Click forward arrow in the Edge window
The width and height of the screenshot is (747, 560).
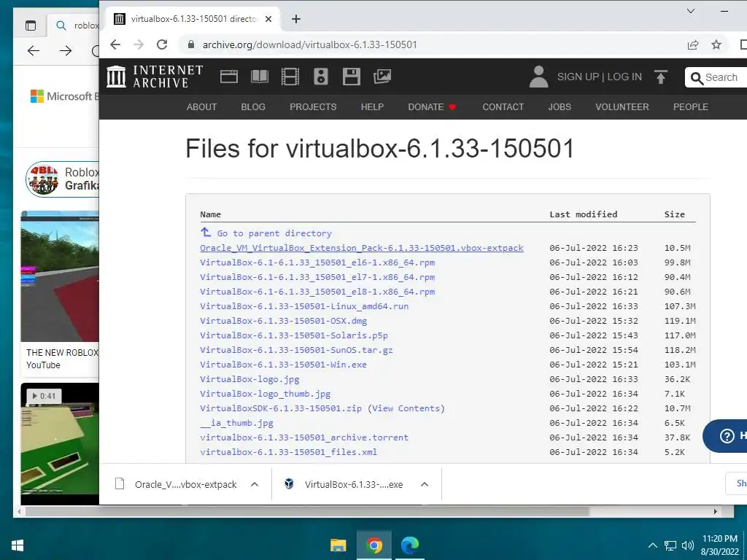[x=66, y=50]
